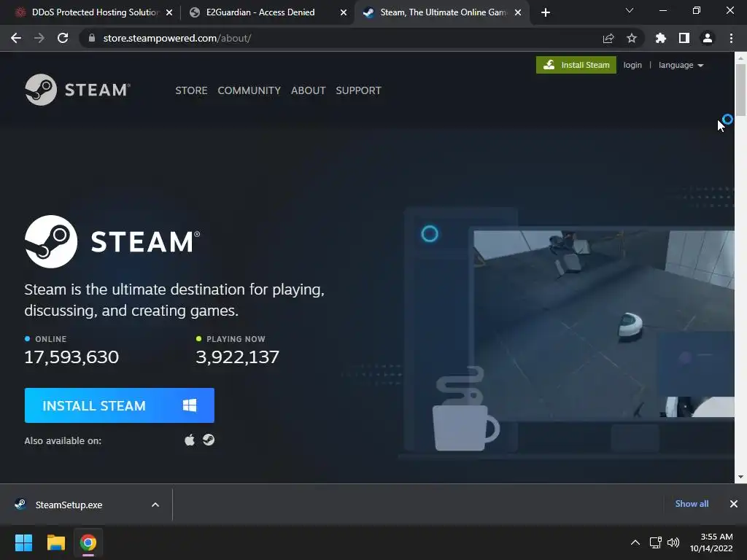Click the 'Also available on:' text
The width and height of the screenshot is (747, 560).
(63, 441)
